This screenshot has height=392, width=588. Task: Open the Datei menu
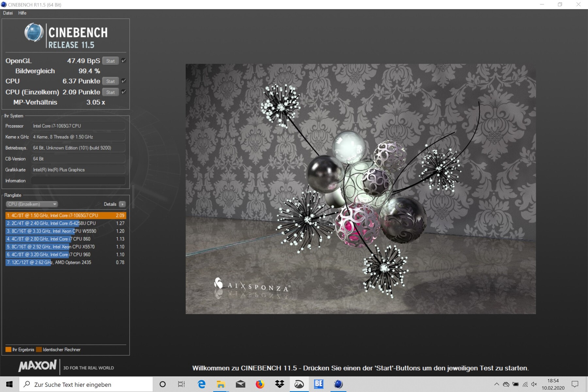click(8, 13)
